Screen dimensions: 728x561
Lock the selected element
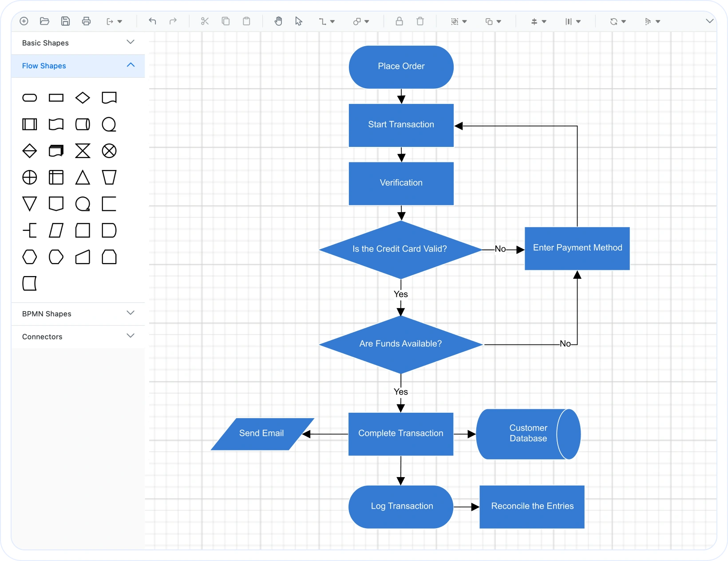pyautogui.click(x=399, y=21)
